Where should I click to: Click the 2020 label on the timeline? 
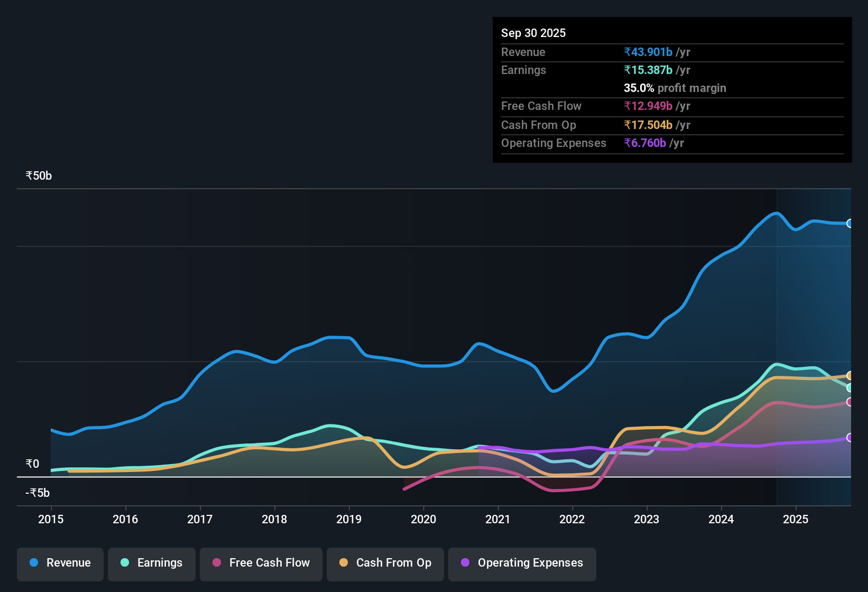(423, 520)
